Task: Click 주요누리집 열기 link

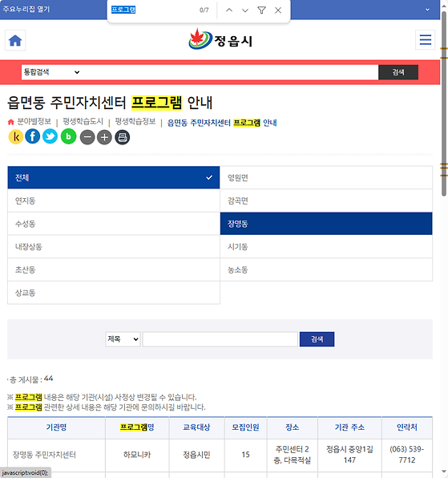Action: tap(26, 9)
